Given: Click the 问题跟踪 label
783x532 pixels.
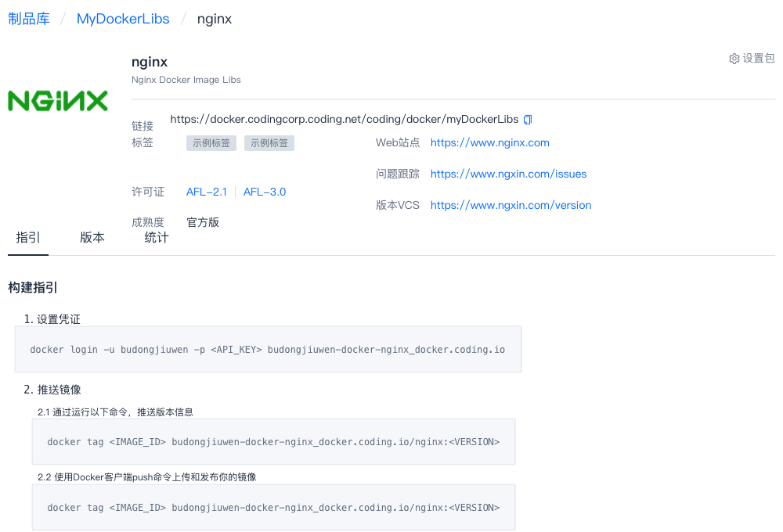Looking at the screenshot, I should coord(398,174).
